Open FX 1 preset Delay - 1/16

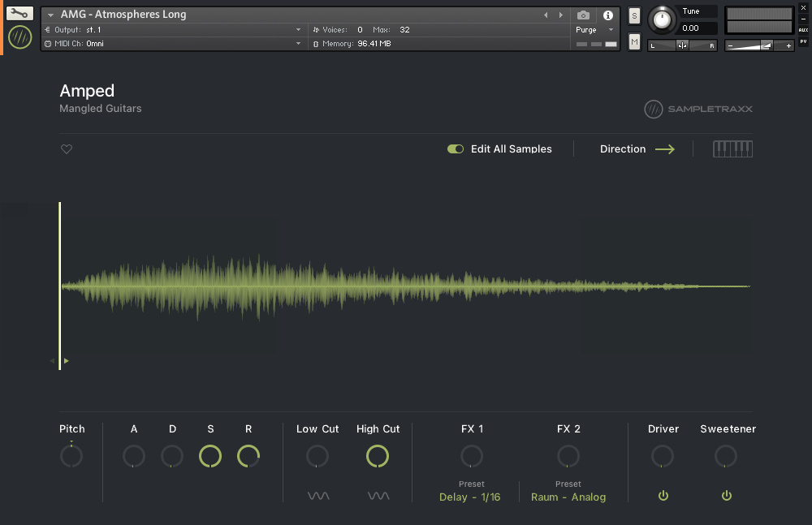point(469,497)
